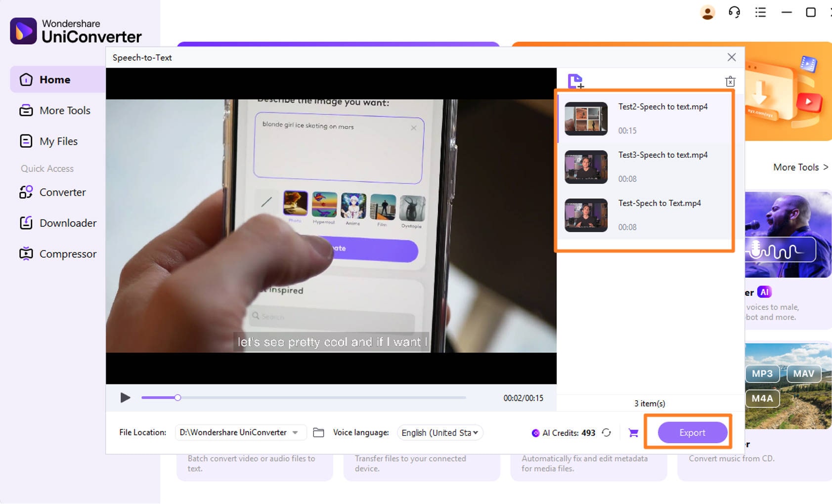Click the 00:15 duration of Test2 file
Viewport: 832px width, 504px height.
click(x=627, y=131)
